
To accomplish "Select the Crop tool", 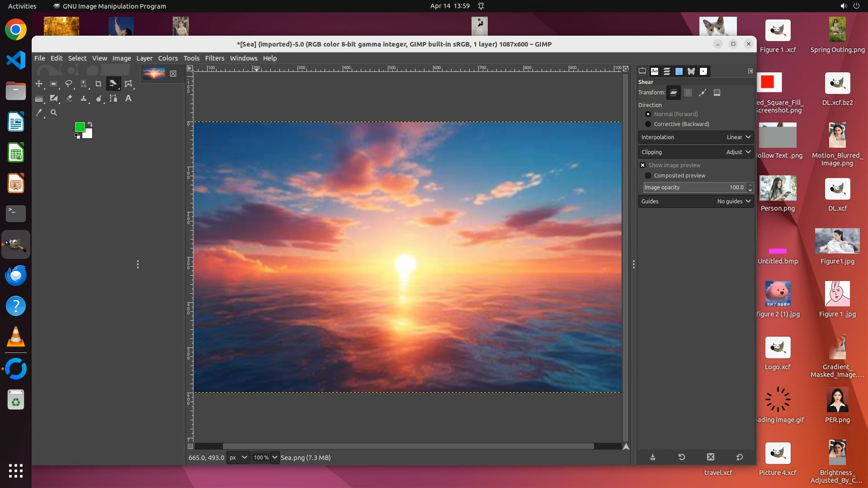I will tap(98, 84).
